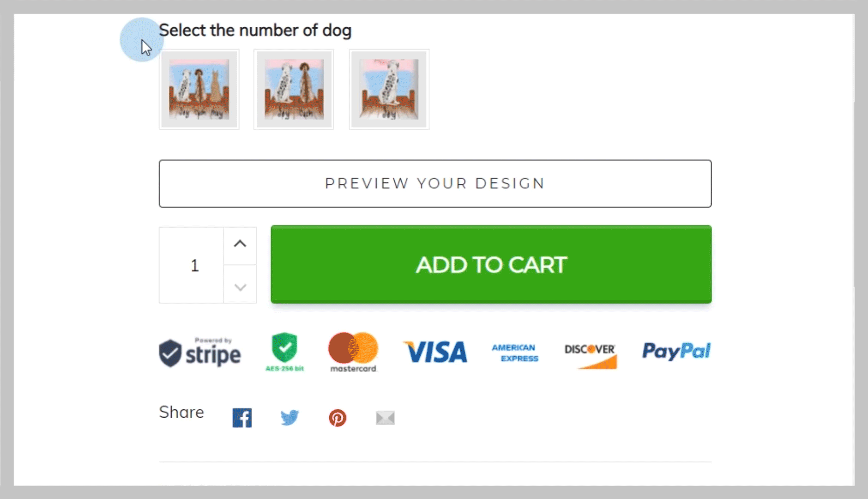Image resolution: width=868 pixels, height=499 pixels.
Task: Click the Share label text
Action: pos(181,412)
